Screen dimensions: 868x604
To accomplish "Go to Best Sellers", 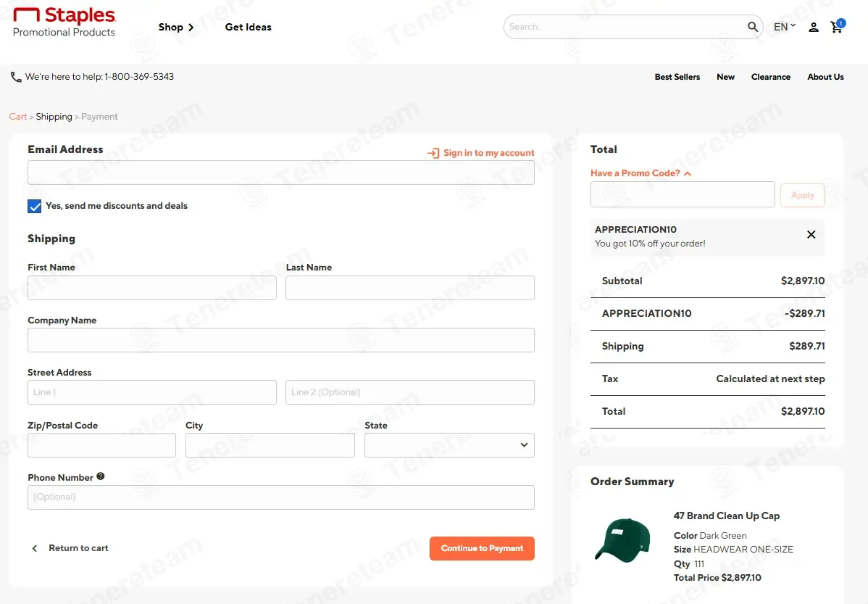I will pyautogui.click(x=677, y=77).
